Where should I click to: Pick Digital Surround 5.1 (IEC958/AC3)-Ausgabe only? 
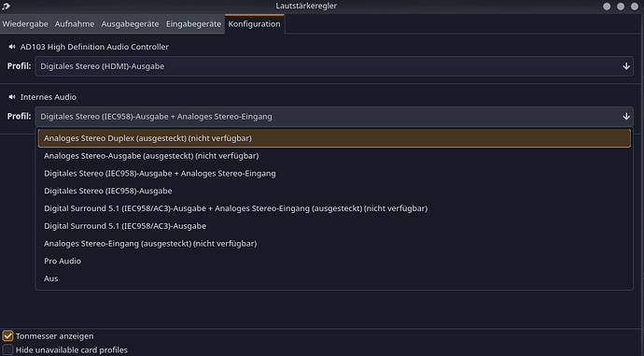coord(334,226)
